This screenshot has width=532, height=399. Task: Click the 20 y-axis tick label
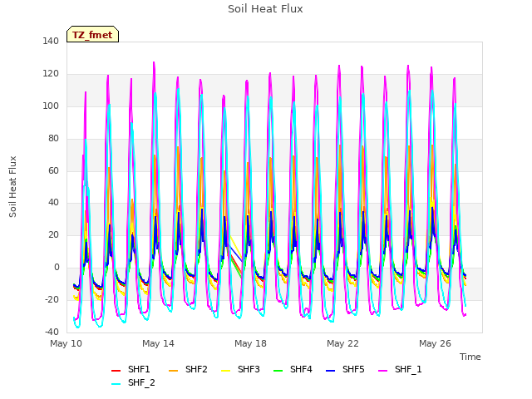pyautogui.click(x=53, y=234)
